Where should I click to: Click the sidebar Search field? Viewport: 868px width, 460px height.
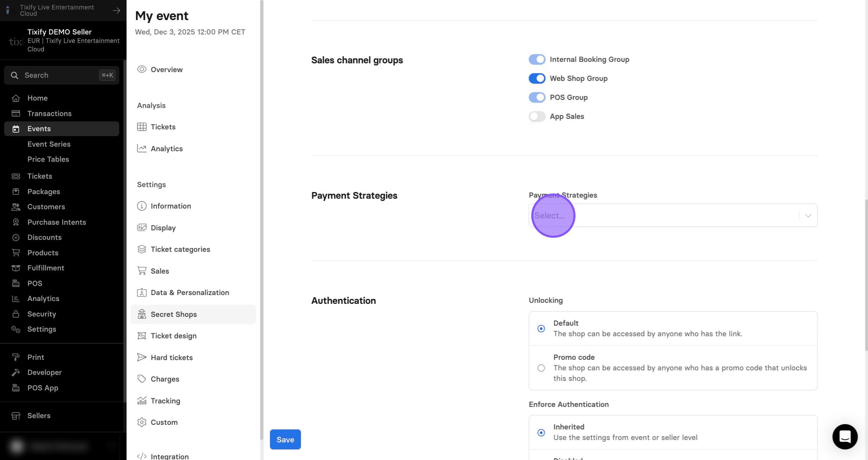coord(61,75)
